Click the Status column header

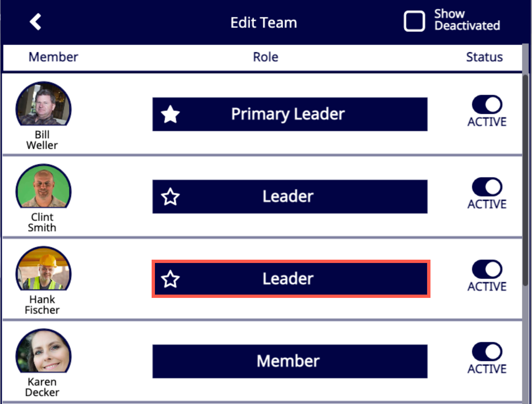click(485, 57)
